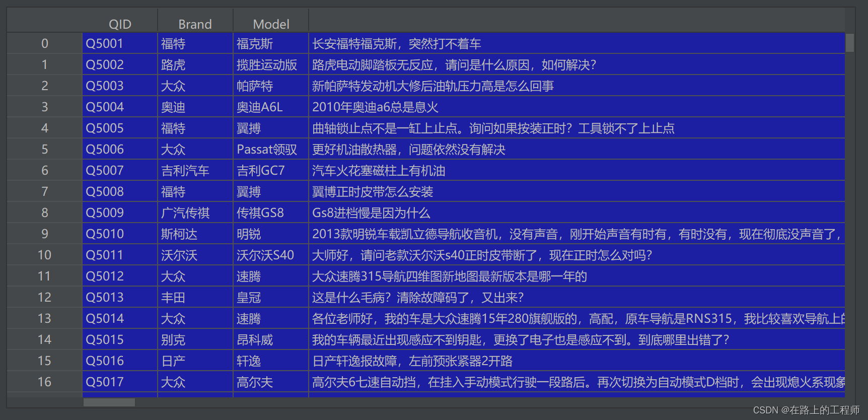Screen dimensions: 868x420
Task: Select Model cell 皇冠
Action: pos(271,298)
